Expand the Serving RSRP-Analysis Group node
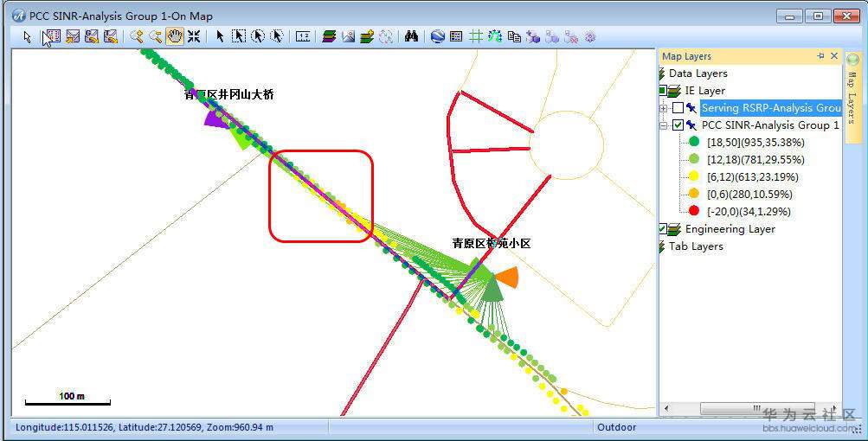 click(x=663, y=108)
